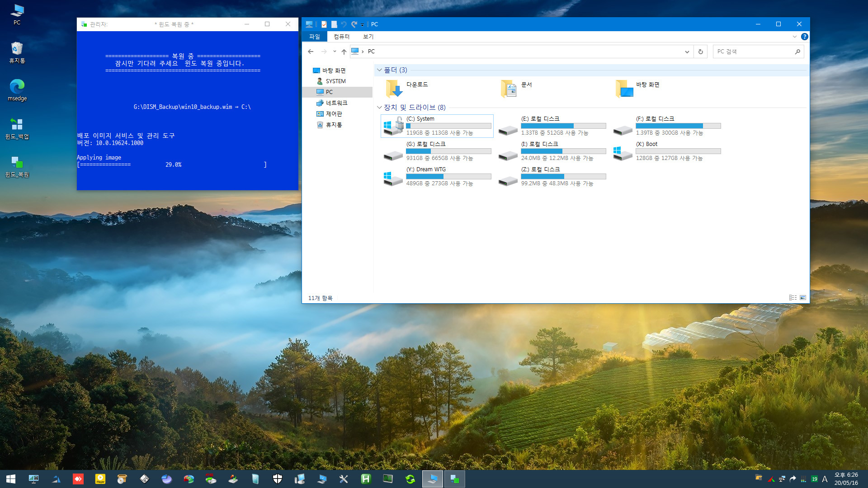The image size is (868, 488).
Task: Click the green 19 tray icon
Action: point(814,479)
